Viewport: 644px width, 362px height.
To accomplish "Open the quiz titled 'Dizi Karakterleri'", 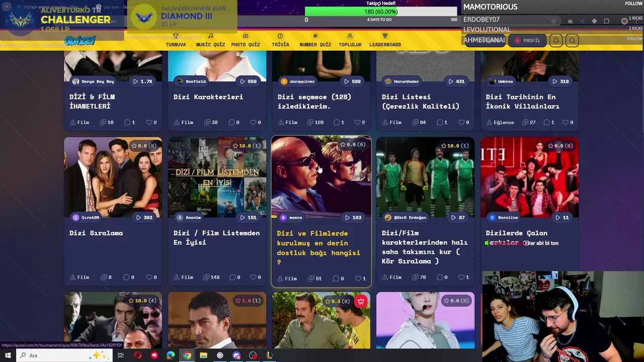I will click(208, 97).
